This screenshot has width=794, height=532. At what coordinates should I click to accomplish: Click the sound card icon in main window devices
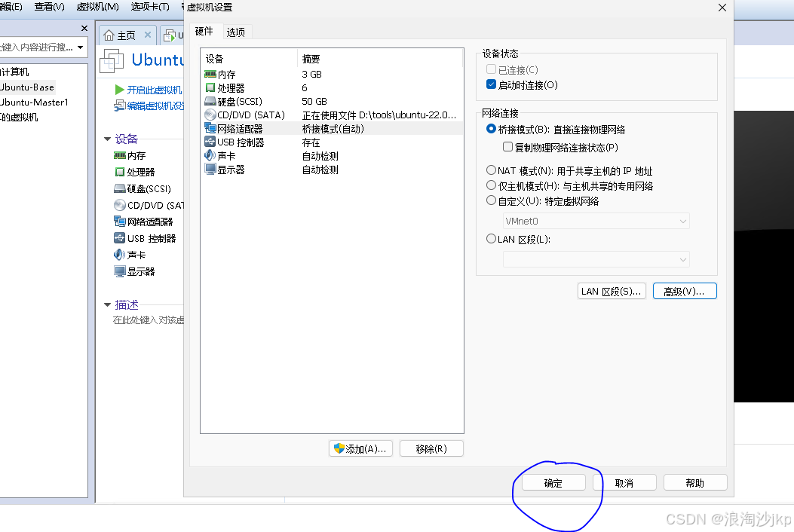(120, 255)
